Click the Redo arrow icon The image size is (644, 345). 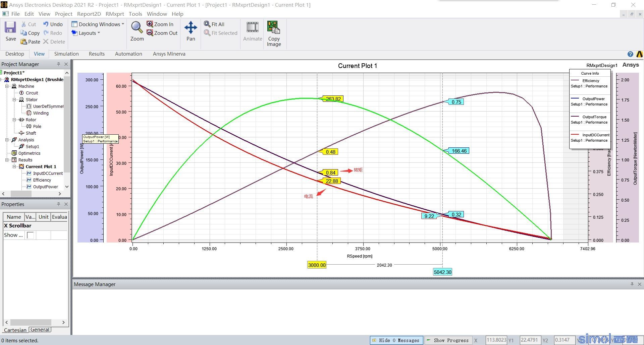46,33
